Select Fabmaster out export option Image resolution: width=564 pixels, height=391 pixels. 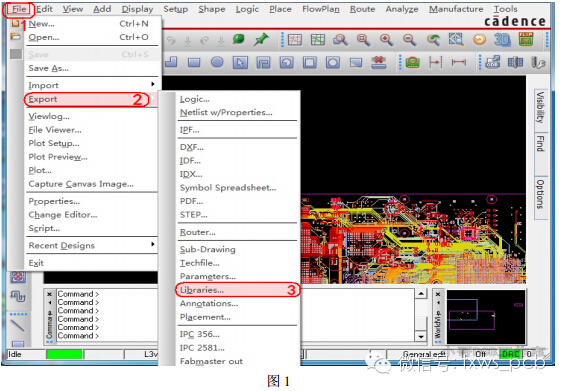pos(237,361)
